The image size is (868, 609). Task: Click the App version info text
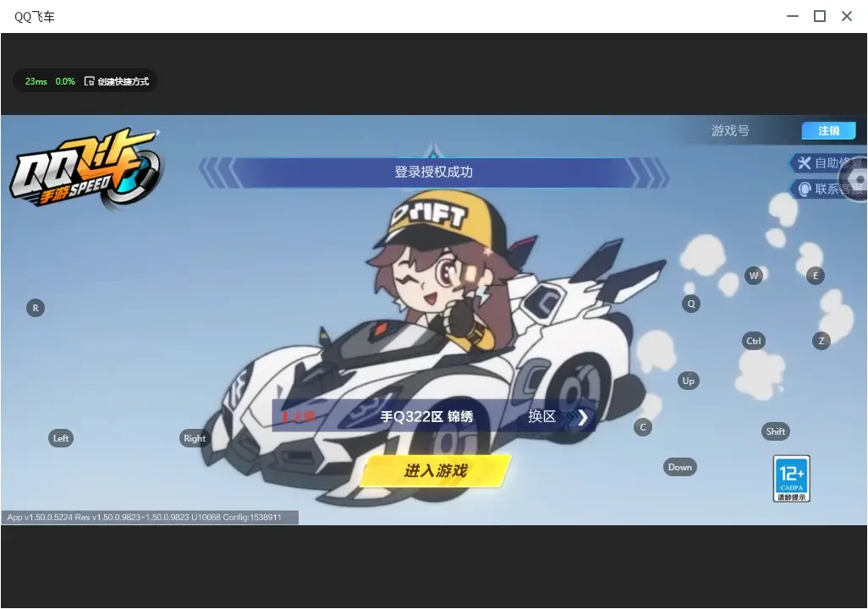(145, 517)
